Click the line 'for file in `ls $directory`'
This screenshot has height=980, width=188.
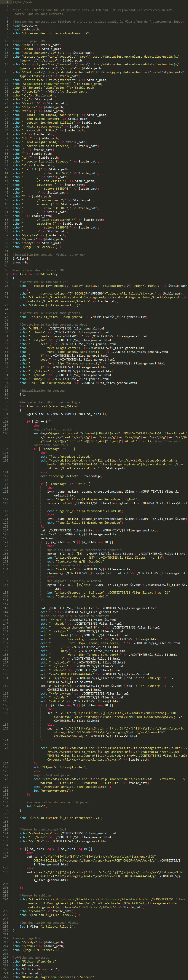click(x=36, y=274)
